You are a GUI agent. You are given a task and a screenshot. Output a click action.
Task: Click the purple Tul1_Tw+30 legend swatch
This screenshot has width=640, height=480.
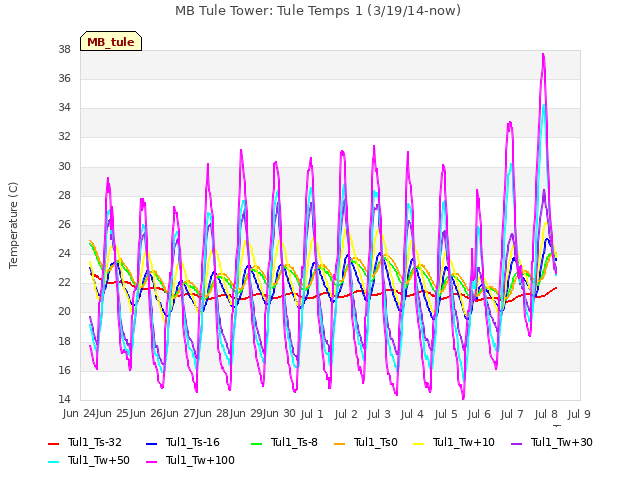516,443
